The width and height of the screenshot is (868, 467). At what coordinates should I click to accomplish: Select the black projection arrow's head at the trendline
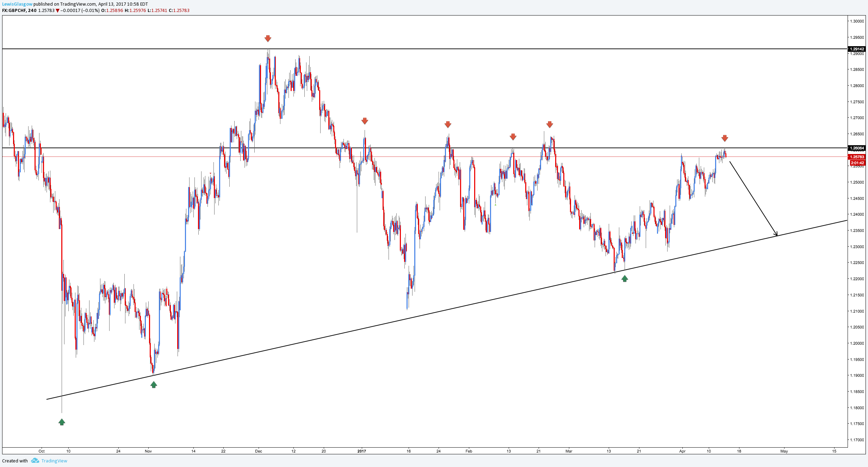click(776, 234)
